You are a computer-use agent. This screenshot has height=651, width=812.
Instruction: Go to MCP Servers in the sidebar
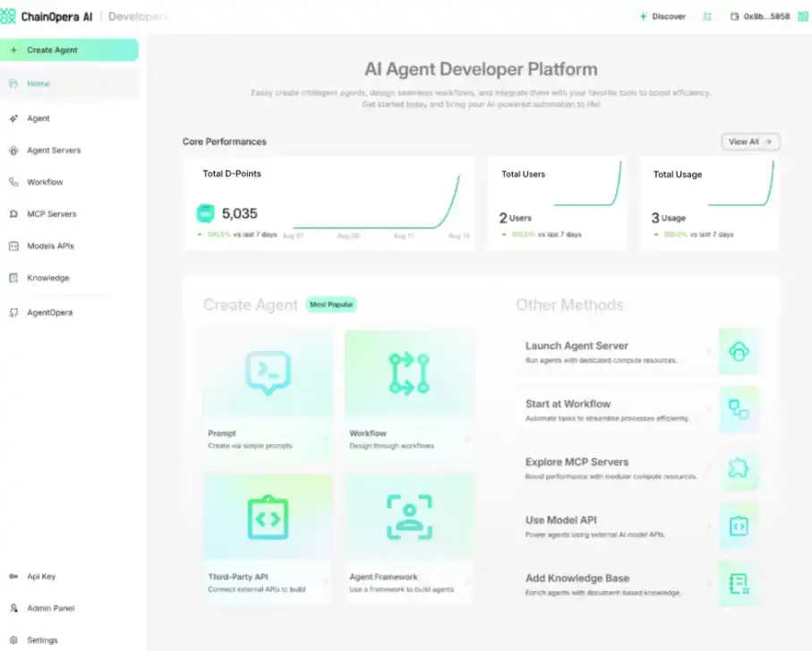[51, 214]
